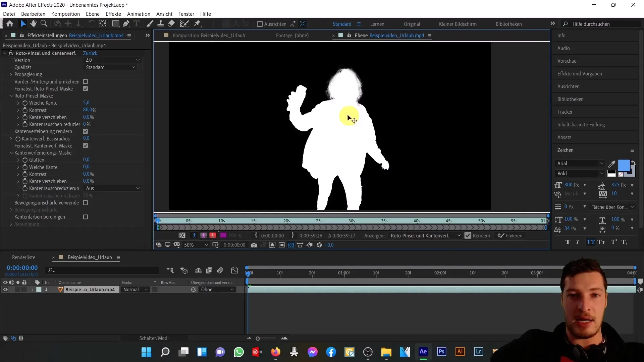The image size is (644, 362).
Task: Open the Kantenrauschreduzieren dropdown
Action: tap(112, 188)
